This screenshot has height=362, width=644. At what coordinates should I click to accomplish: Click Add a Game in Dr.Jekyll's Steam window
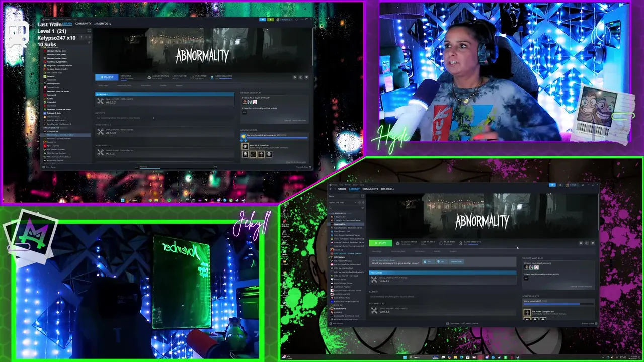[x=336, y=323]
